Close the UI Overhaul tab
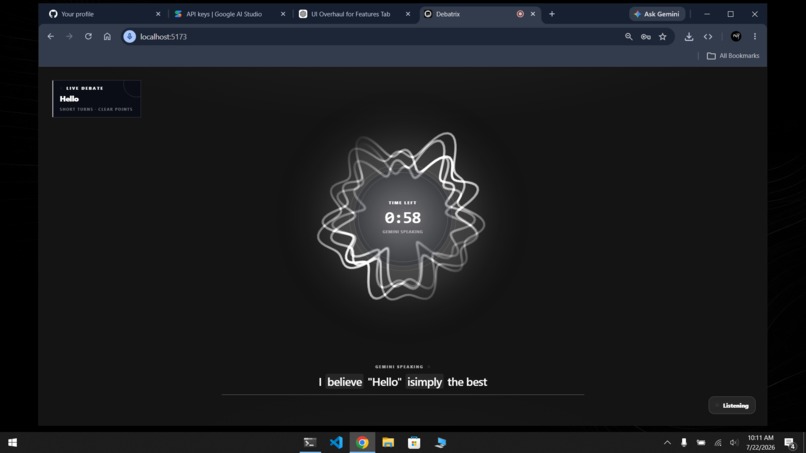Screen dimensions: 806x453 408,14
